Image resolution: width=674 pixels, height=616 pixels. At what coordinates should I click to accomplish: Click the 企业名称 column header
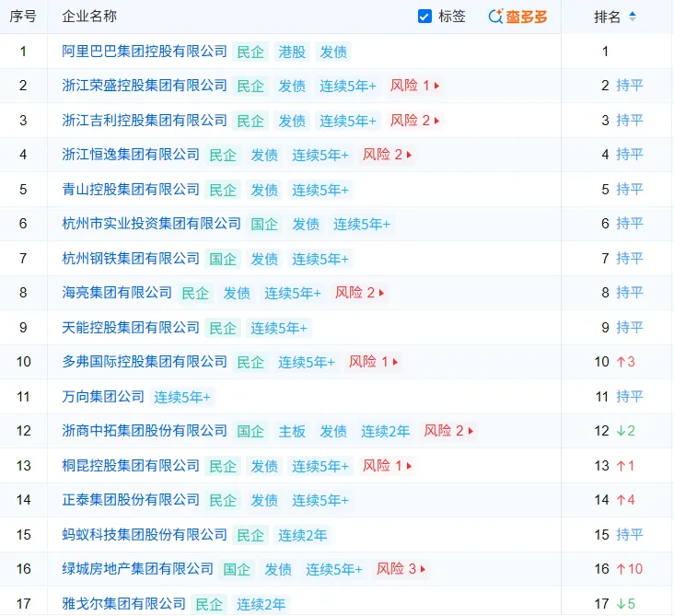[x=89, y=17]
